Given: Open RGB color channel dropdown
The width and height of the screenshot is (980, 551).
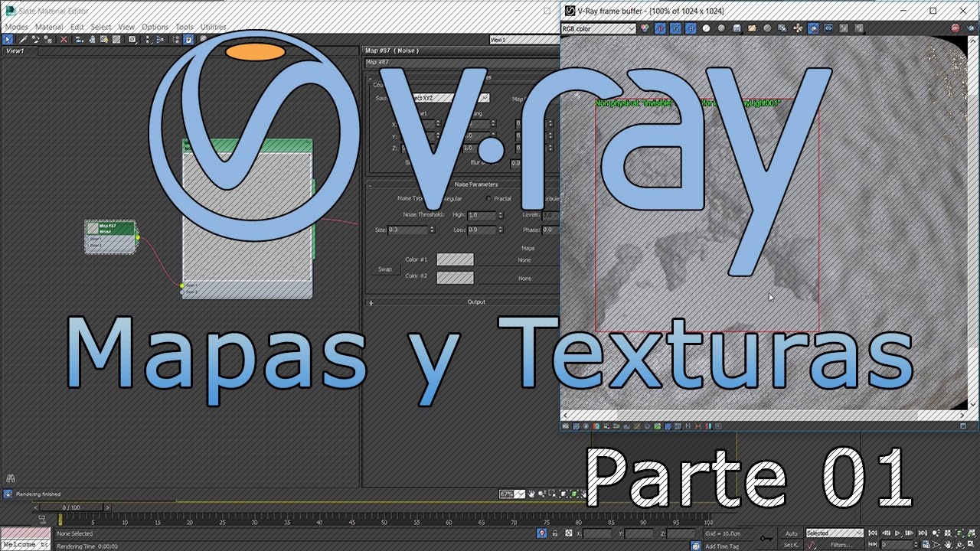Looking at the screenshot, I should [599, 29].
